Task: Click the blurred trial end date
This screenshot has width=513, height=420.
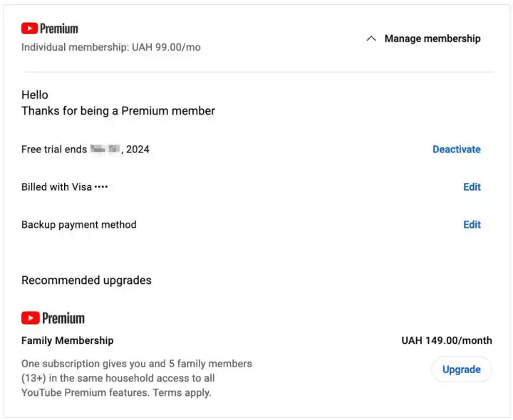Action: (x=103, y=149)
